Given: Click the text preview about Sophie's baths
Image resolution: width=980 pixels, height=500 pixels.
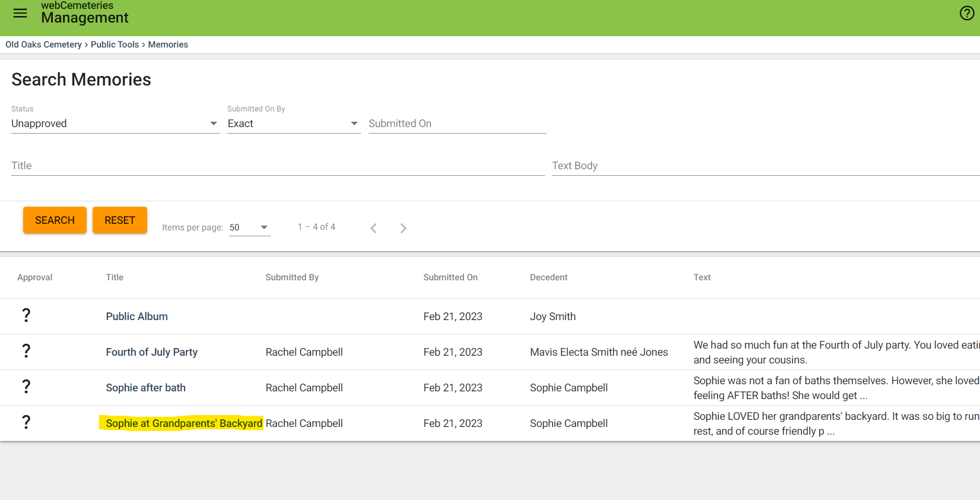Looking at the screenshot, I should coord(836,388).
